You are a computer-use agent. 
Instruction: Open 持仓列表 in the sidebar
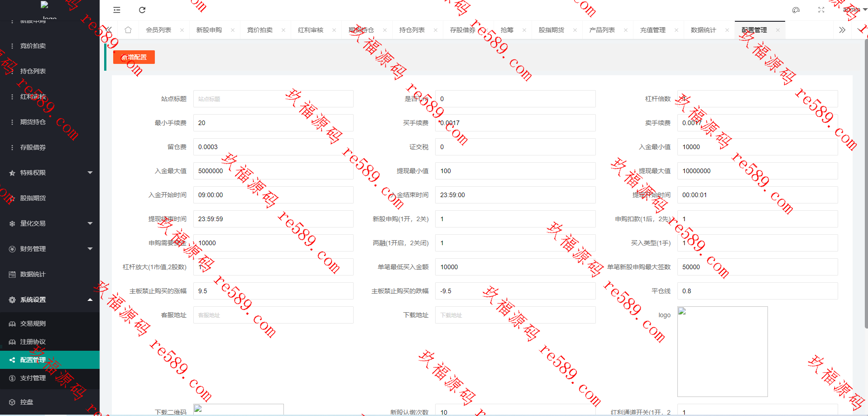click(50, 71)
